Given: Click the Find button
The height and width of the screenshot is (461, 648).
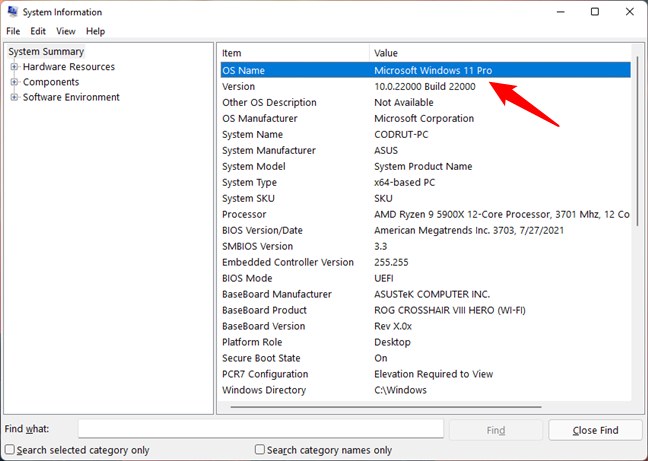Looking at the screenshot, I should point(496,430).
